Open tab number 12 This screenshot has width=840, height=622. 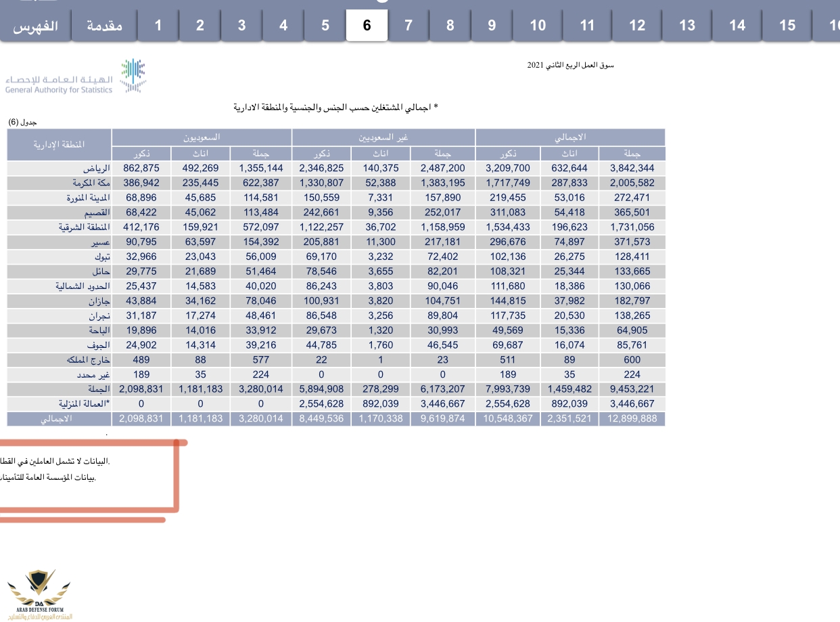point(637,26)
